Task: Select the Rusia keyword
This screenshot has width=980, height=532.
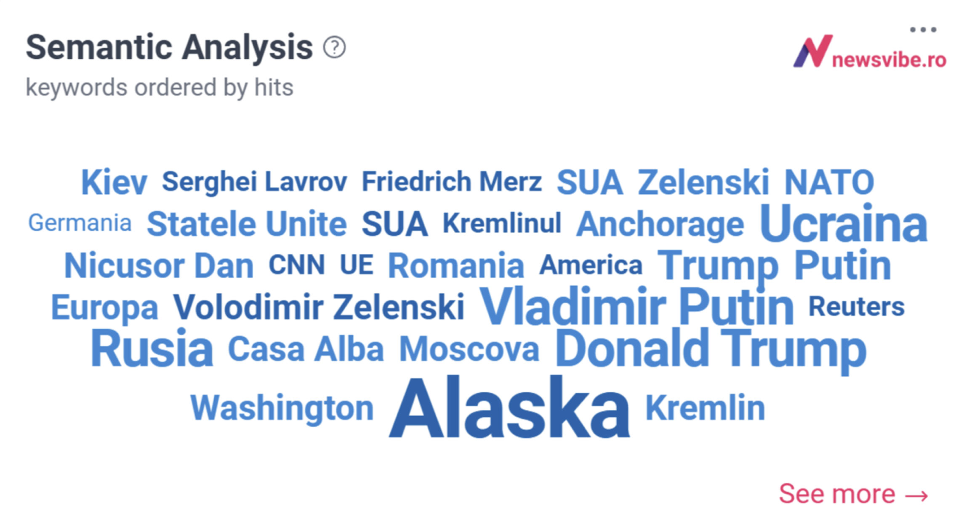Action: [152, 348]
